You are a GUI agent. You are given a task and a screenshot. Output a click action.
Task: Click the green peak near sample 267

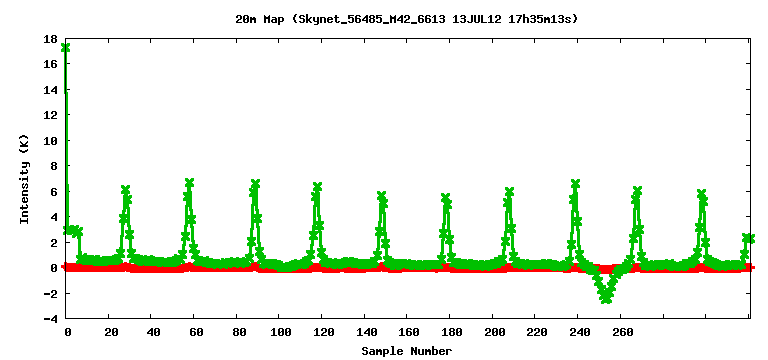637,190
